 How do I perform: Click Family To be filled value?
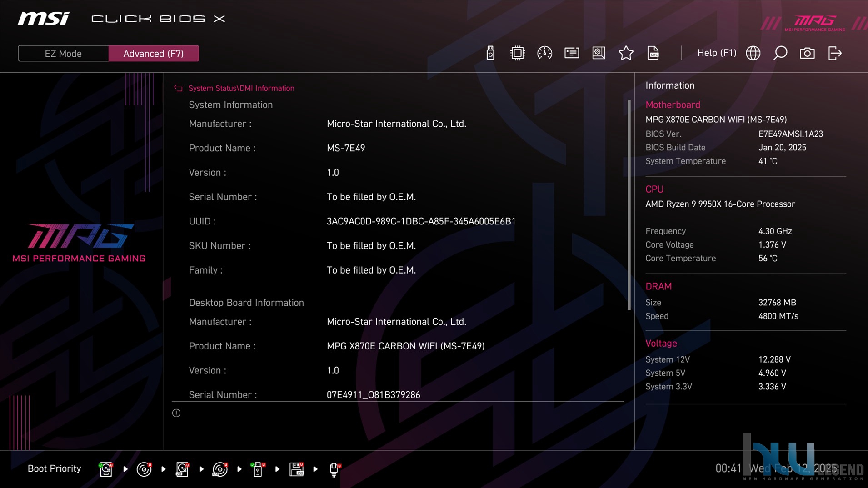371,270
